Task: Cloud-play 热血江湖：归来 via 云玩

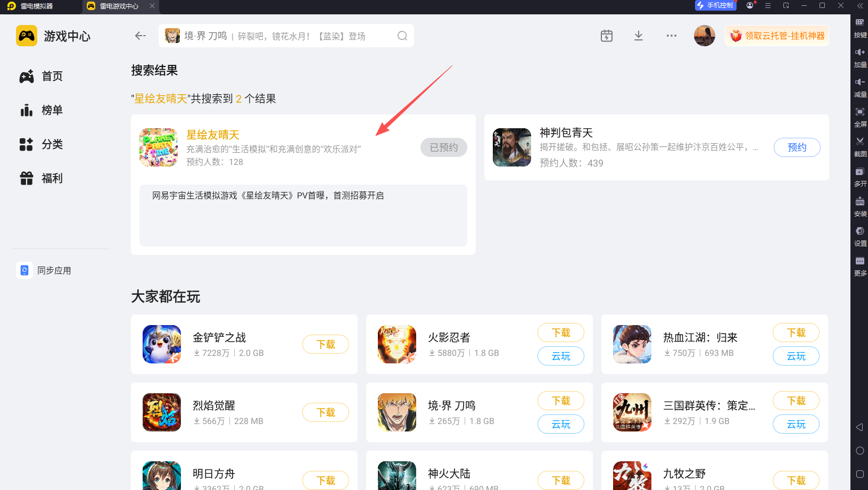Action: click(x=796, y=356)
